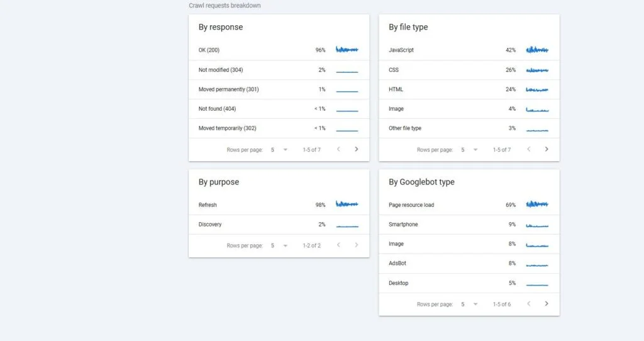This screenshot has width=644, height=341.
Task: Open the OK (200) response row
Action: click(x=279, y=50)
